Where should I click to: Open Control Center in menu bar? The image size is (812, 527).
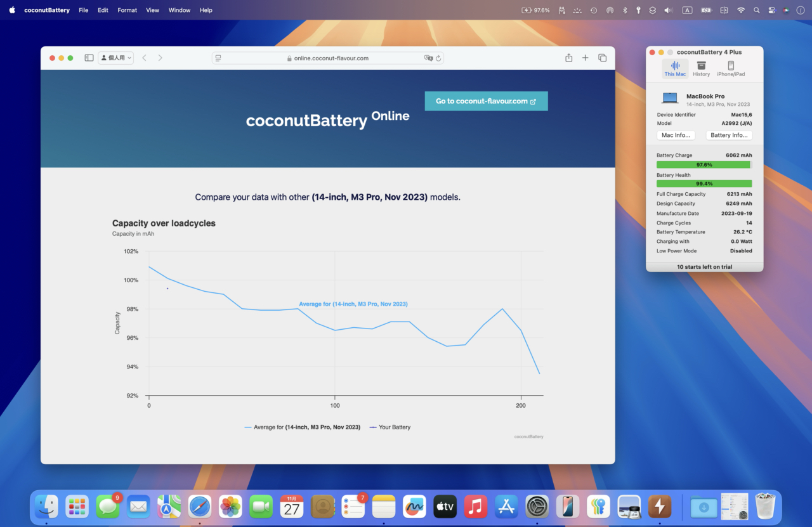pyautogui.click(x=771, y=10)
